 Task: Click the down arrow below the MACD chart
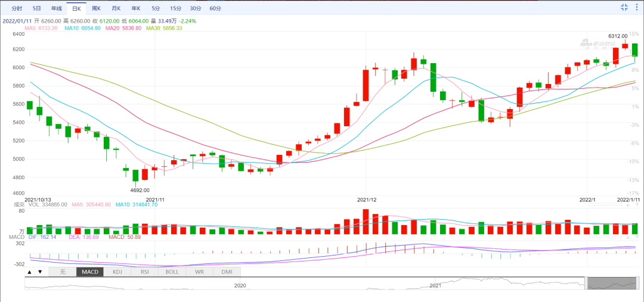(x=40, y=272)
